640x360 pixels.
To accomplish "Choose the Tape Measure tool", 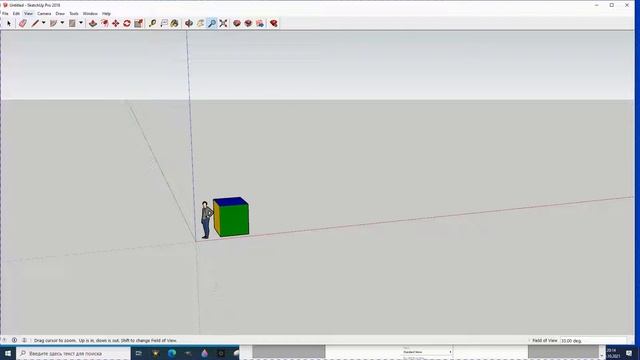I will [x=153, y=24].
